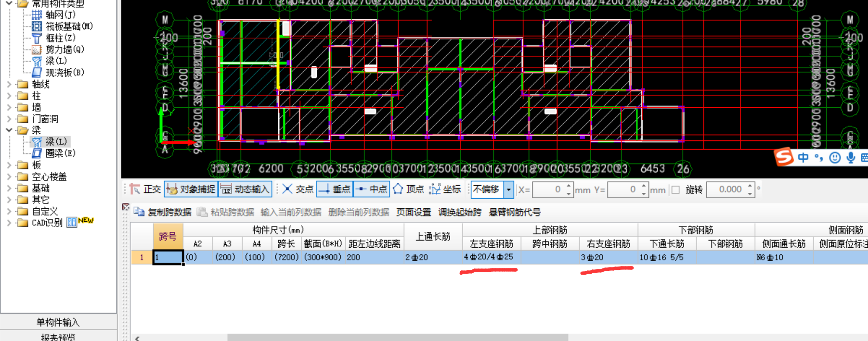
Task: Toggle 动态输入 dynamic input
Action: 246,189
